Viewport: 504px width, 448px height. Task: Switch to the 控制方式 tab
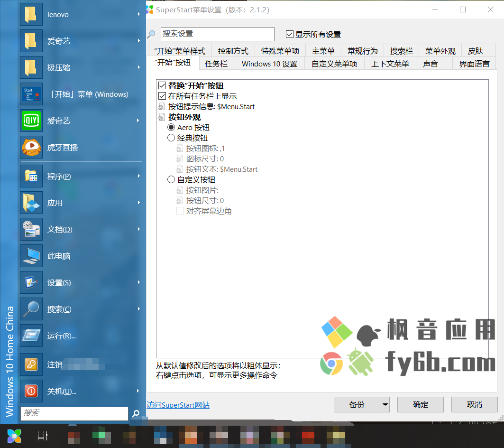(x=233, y=51)
